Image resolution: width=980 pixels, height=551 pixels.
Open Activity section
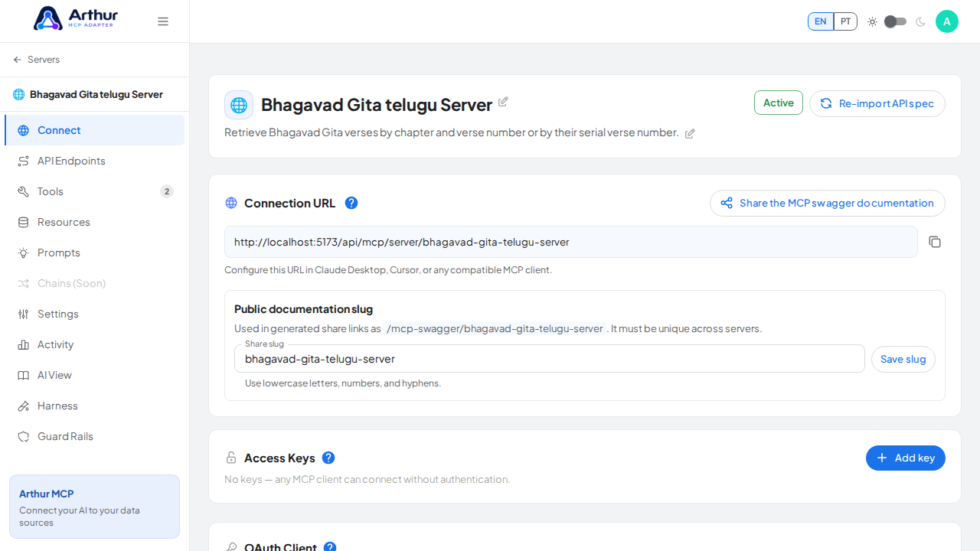pyautogui.click(x=95, y=344)
